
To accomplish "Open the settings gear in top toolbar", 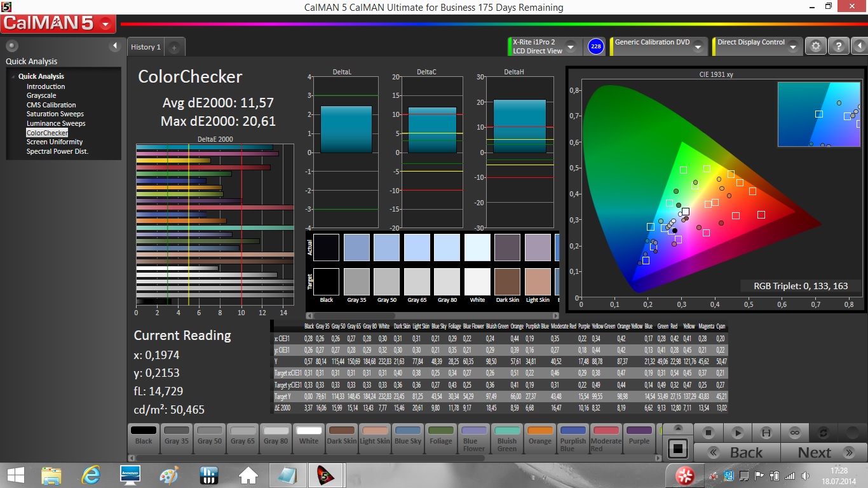I will 816,46.
